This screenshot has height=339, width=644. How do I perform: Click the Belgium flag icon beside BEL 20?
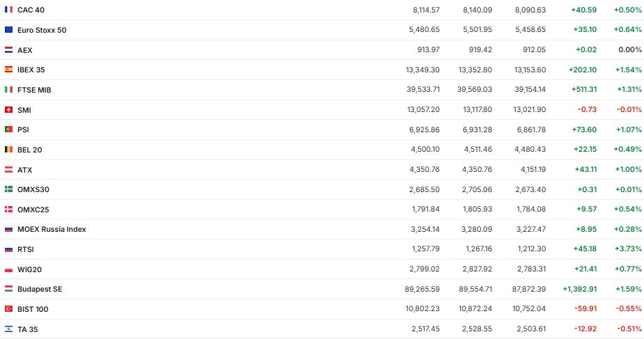tap(8, 150)
